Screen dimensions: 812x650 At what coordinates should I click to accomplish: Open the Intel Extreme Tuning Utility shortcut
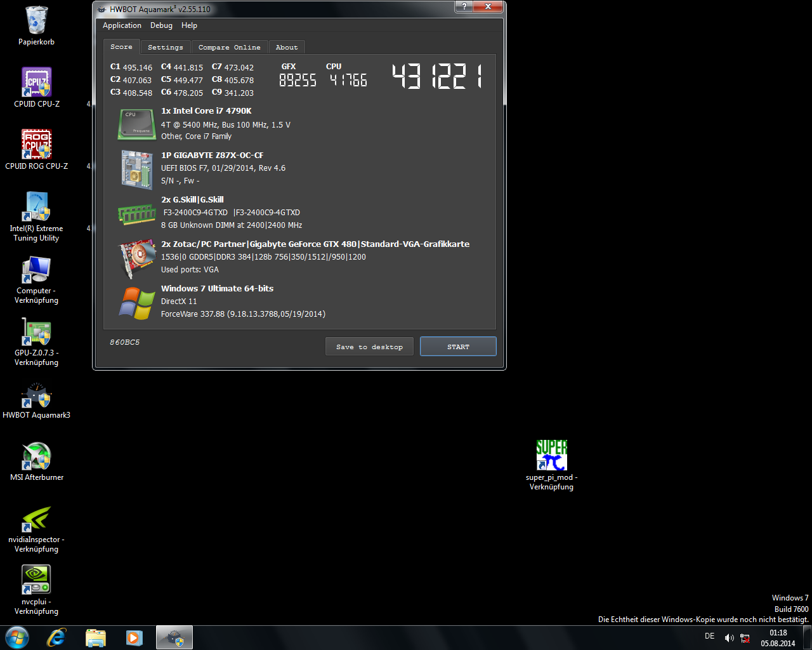(x=37, y=207)
